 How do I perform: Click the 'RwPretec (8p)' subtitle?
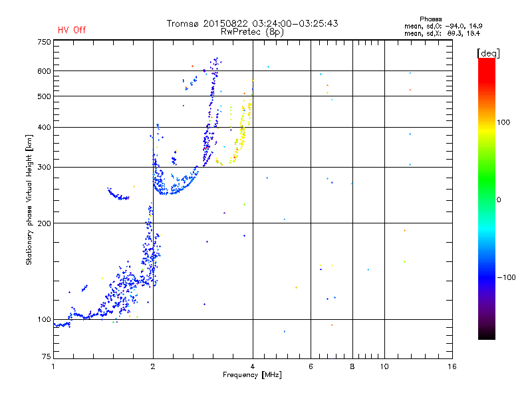(x=252, y=32)
